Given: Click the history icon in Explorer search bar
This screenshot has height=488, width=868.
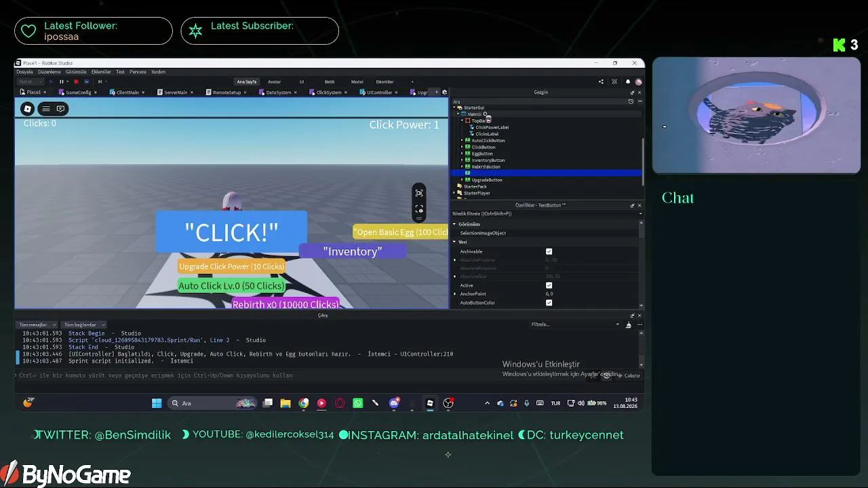Looking at the screenshot, I should tap(631, 102).
